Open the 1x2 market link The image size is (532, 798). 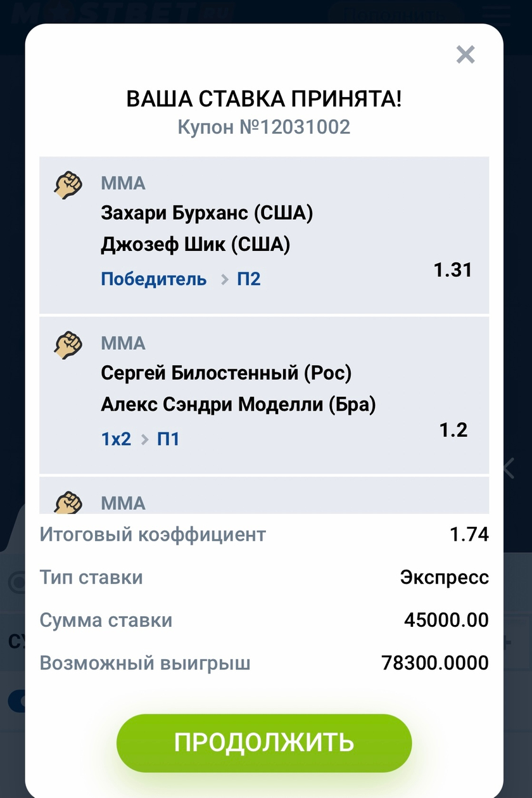[x=117, y=439]
